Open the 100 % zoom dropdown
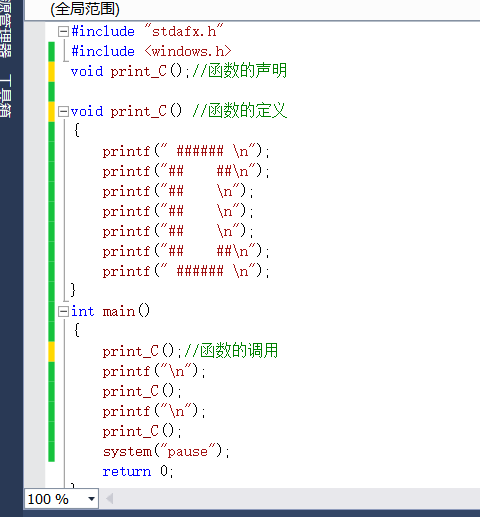Viewport: 480px width, 517px height. pos(91,499)
